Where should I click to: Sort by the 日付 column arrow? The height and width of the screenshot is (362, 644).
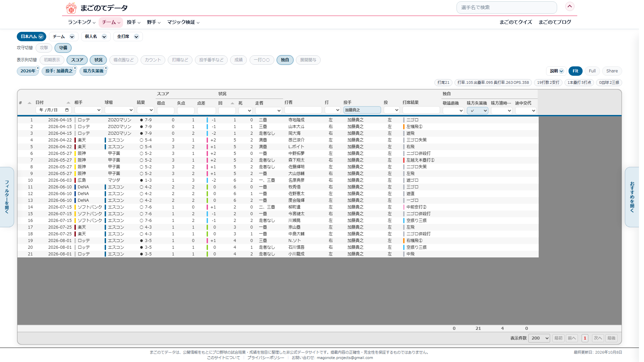[x=68, y=103]
